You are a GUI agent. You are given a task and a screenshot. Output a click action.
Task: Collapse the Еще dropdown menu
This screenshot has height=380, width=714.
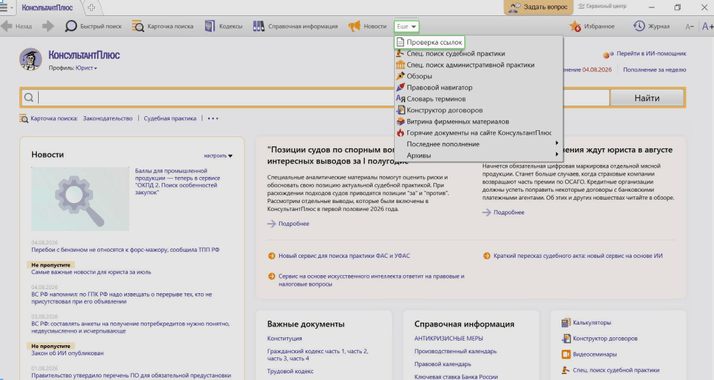click(406, 26)
